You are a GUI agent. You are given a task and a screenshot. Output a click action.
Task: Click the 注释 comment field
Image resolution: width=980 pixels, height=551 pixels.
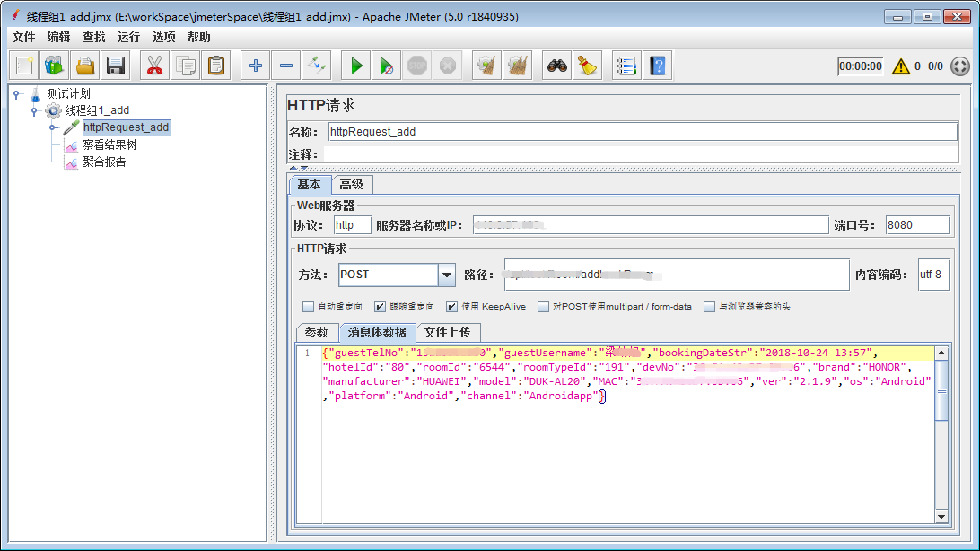(641, 154)
